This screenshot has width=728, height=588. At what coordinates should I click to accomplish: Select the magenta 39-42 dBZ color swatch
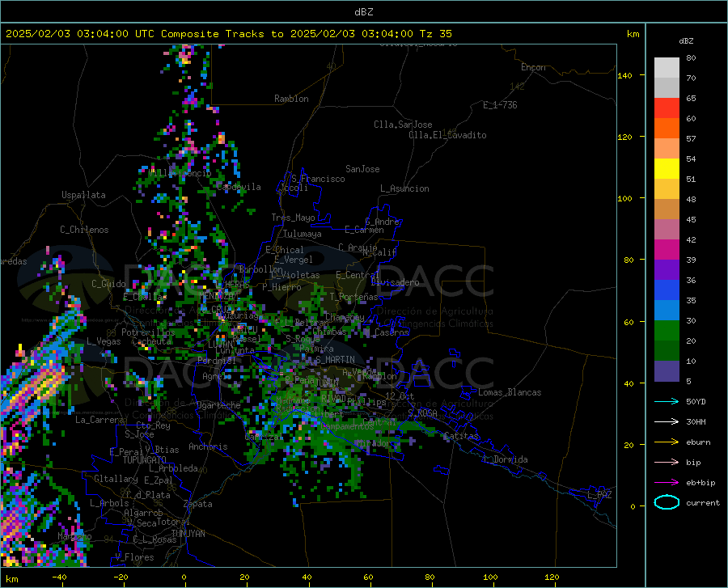click(667, 250)
